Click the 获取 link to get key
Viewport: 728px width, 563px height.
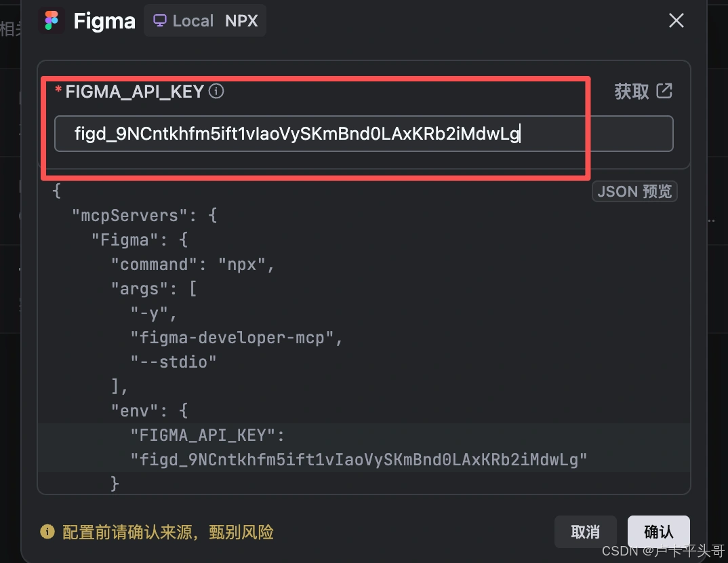[x=632, y=91]
